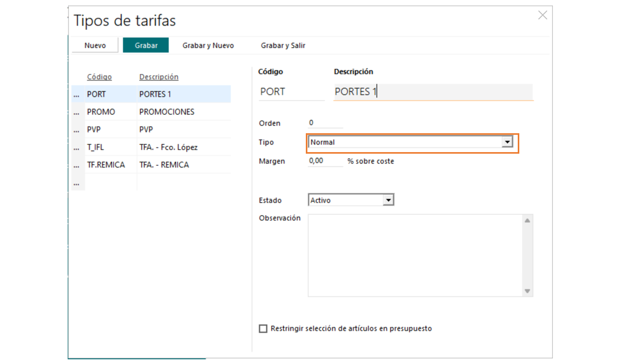Screen dimensions: 630x364
Task: Click the ellipsis icon beside PORT row
Action: coord(77,95)
